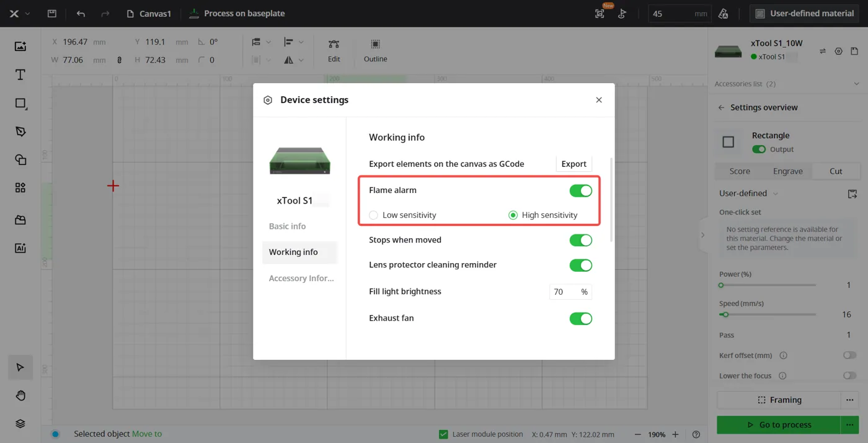The image size is (868, 443).
Task: Disable the Flame alarm toggle
Action: point(581,190)
